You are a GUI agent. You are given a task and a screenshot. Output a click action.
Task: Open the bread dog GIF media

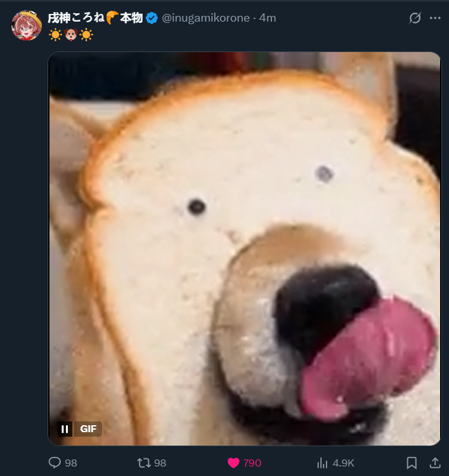point(245,249)
